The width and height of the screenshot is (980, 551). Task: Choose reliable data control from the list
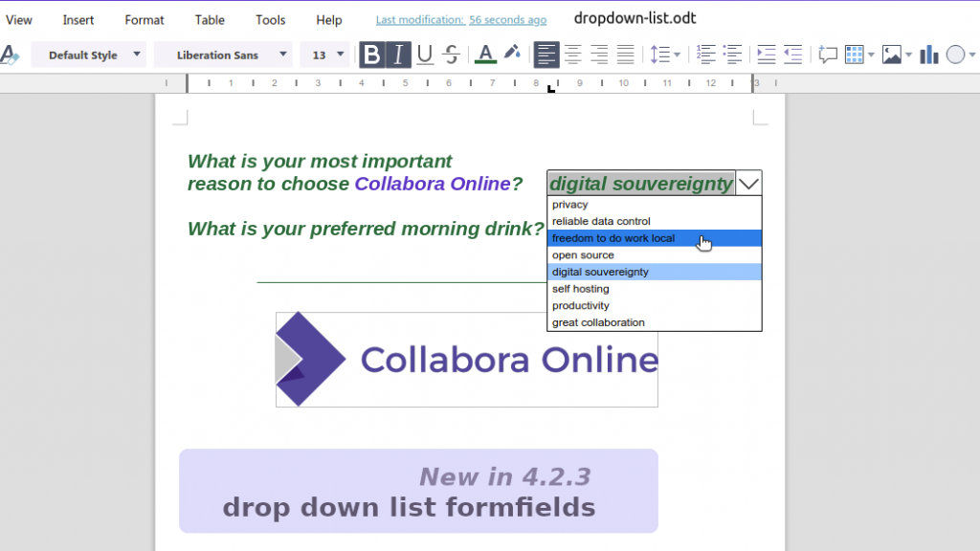[x=655, y=221]
